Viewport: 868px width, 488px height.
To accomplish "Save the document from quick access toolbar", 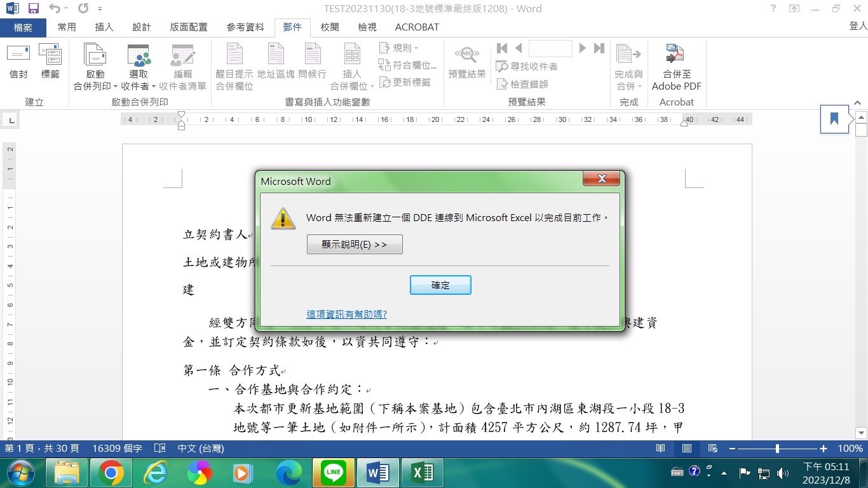I will tap(34, 9).
